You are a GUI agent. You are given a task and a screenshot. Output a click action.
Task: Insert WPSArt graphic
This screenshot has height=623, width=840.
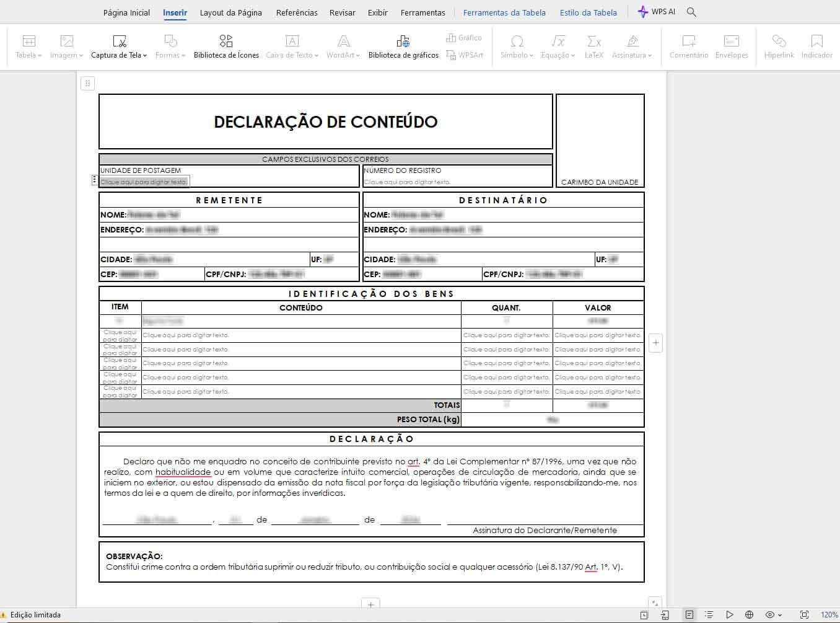click(464, 55)
